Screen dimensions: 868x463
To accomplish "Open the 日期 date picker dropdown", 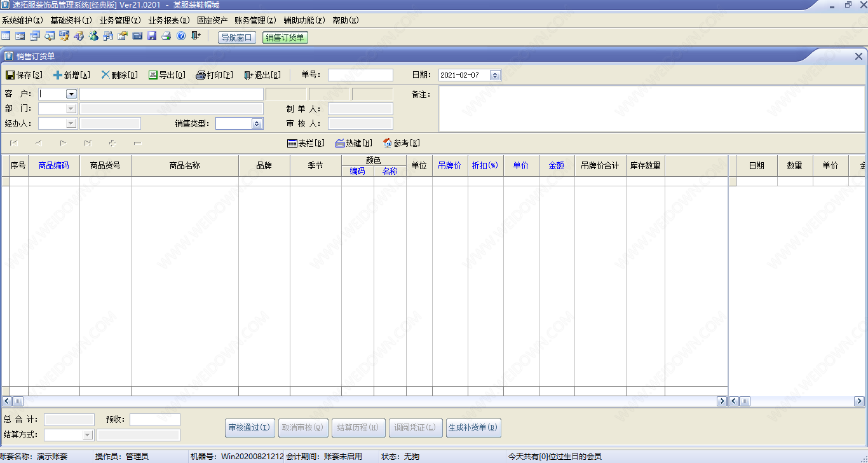I will (x=496, y=75).
